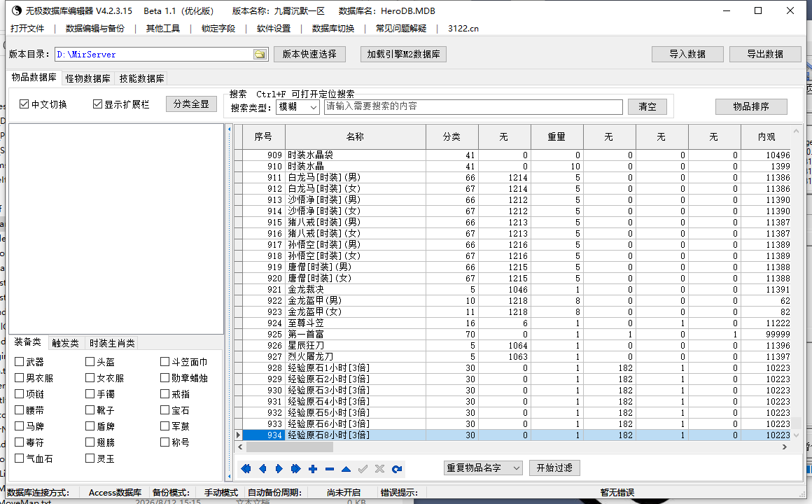
Task: Post edit with checkmark icon
Action: tap(363, 469)
